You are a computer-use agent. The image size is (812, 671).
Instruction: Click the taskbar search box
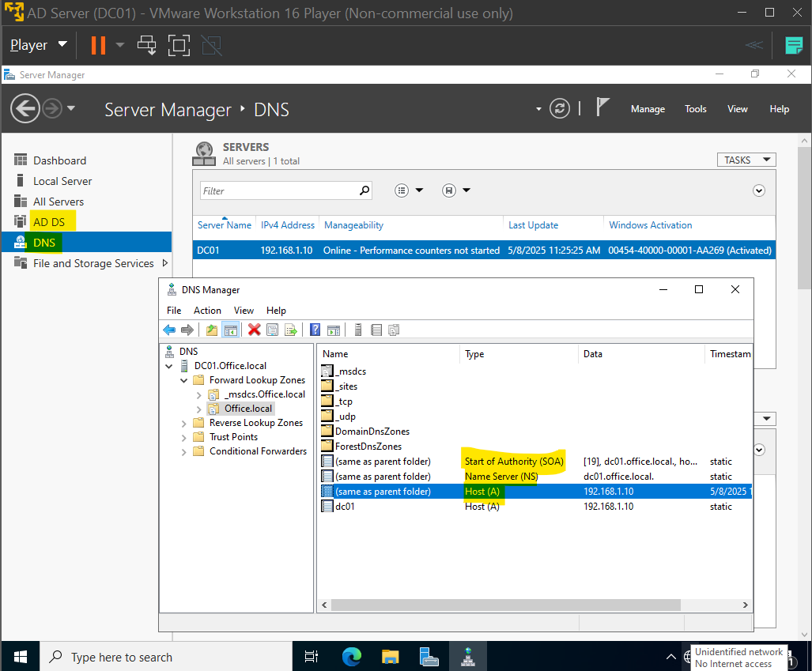click(166, 657)
